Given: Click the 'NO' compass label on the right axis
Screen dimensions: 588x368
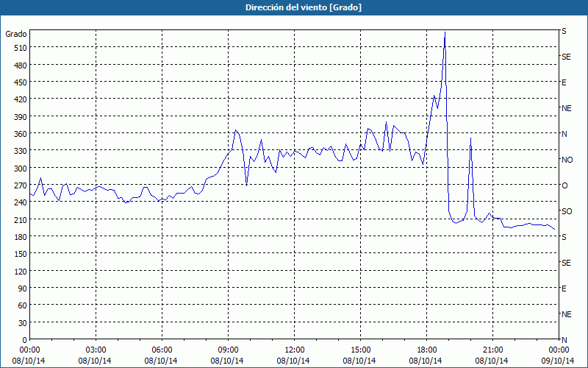Looking at the screenshot, I should pyautogui.click(x=567, y=160).
